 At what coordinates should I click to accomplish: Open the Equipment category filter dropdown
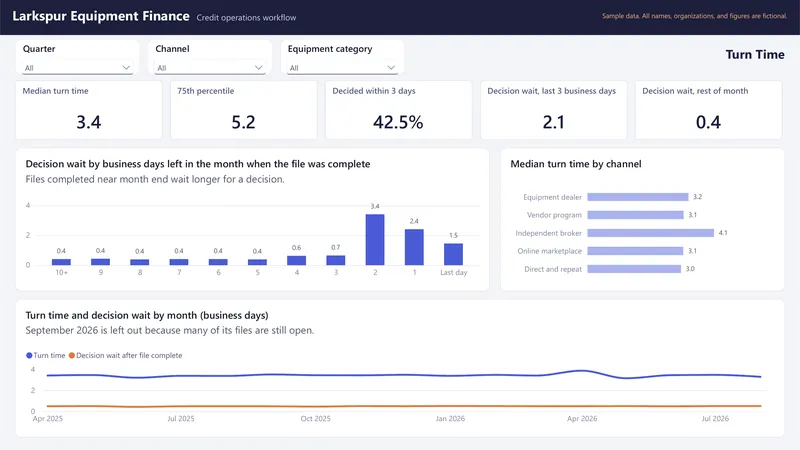tap(342, 68)
